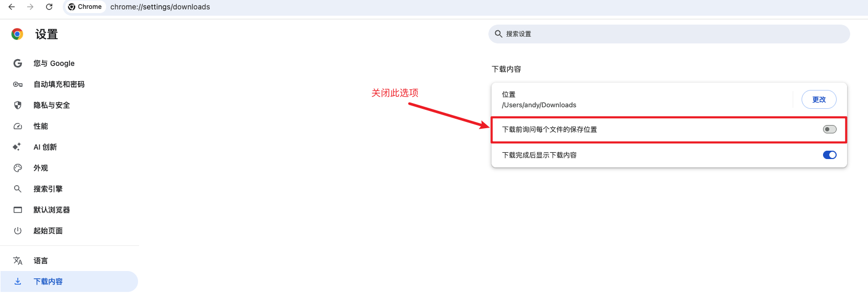Click the browser back arrow

pos(12,7)
